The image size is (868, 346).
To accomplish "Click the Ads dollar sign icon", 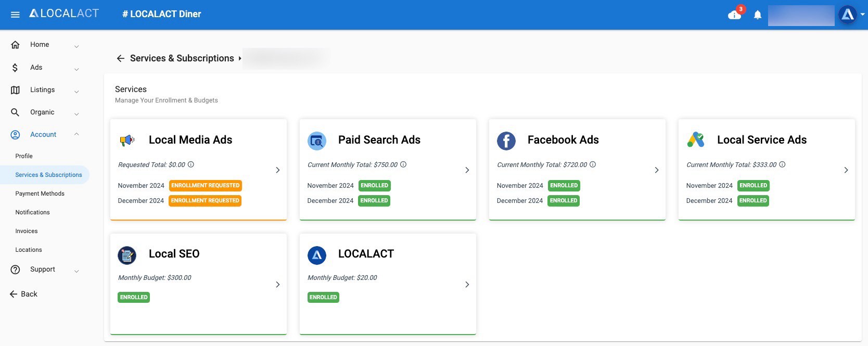I will click(x=15, y=68).
